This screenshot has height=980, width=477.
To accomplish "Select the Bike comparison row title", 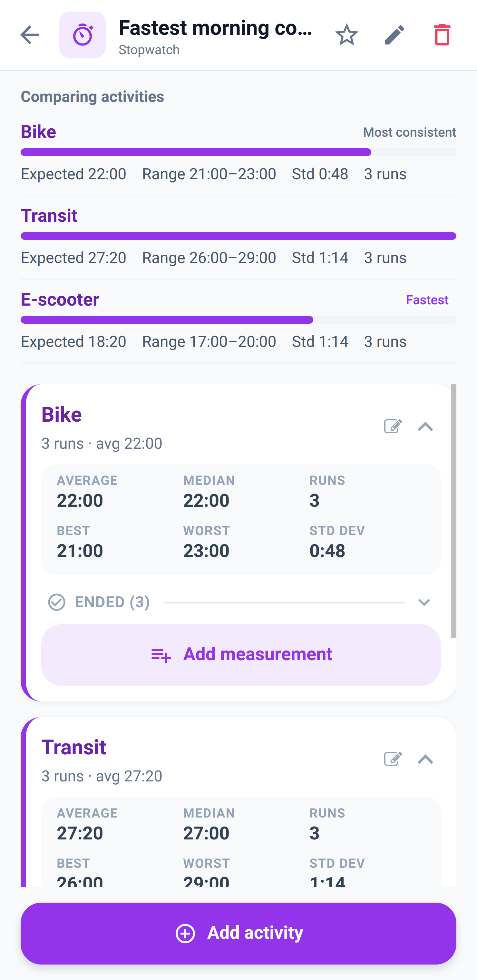I will 38,132.
